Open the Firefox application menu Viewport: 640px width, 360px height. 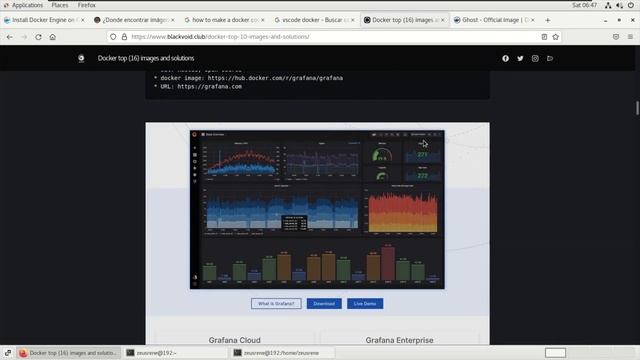tap(87, 5)
